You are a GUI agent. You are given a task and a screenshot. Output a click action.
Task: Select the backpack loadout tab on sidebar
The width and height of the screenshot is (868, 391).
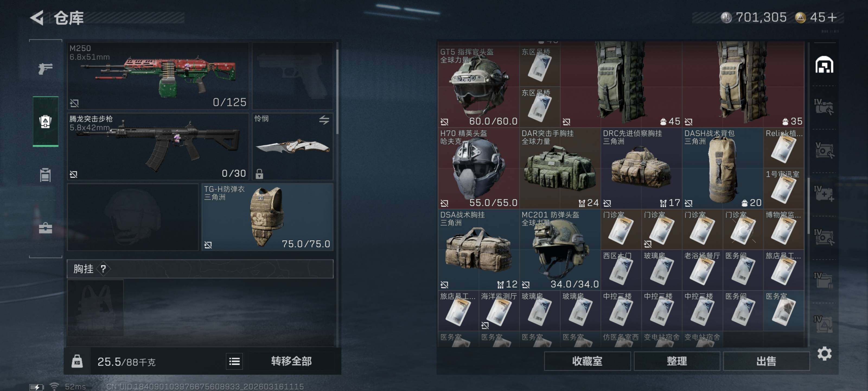tap(45, 121)
